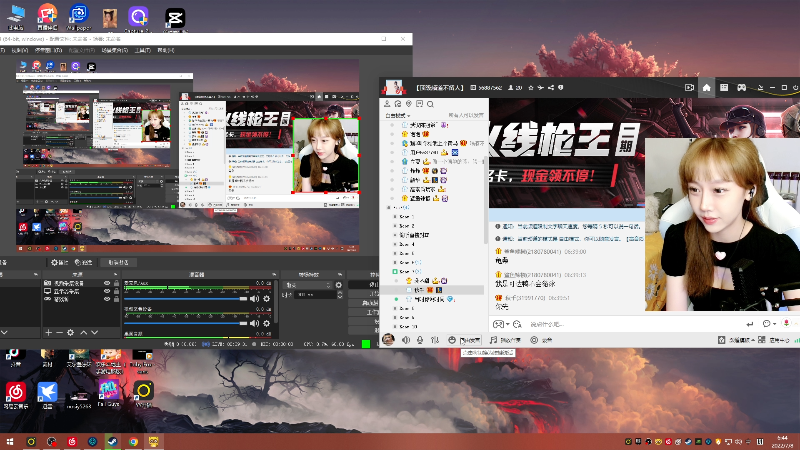
Task: Remove selected source with the minus icon in OBS
Action: click(x=59, y=332)
